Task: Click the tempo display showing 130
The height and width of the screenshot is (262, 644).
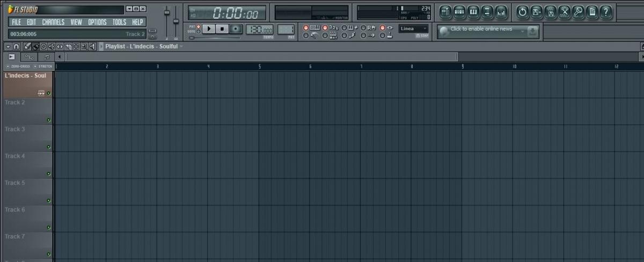Action: click(260, 30)
